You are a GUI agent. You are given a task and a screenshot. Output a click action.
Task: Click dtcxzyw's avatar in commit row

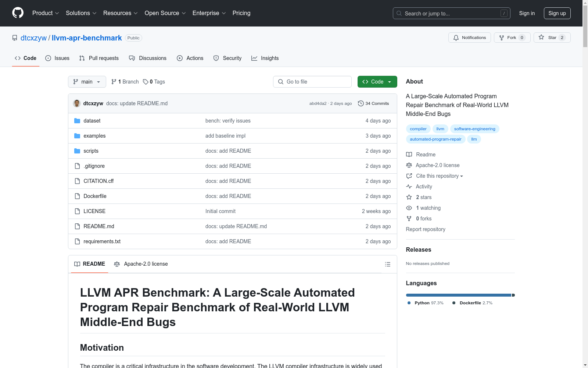point(77,103)
